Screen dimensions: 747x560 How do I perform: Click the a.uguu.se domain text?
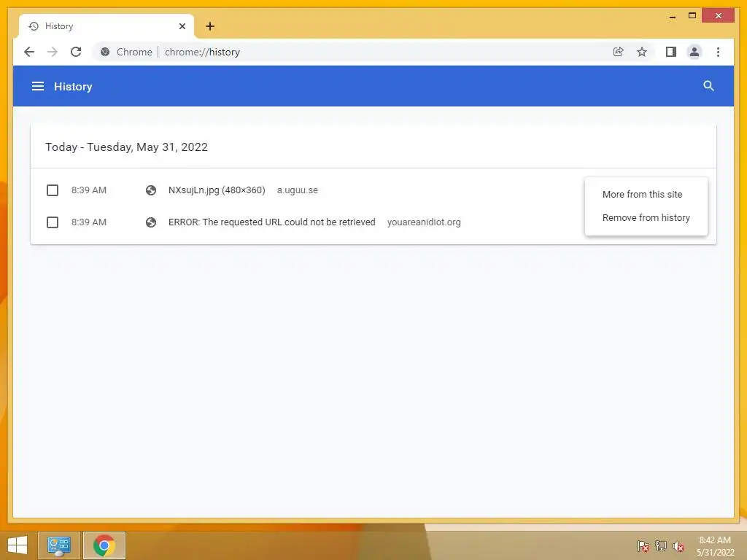[x=298, y=190]
